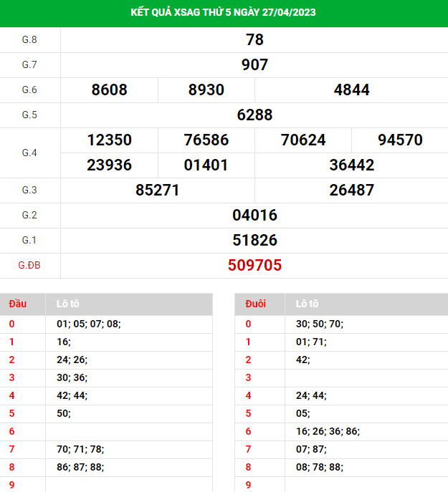448x492 pixels.
Task: Click the G.4 number 70624
Action: coord(303,140)
